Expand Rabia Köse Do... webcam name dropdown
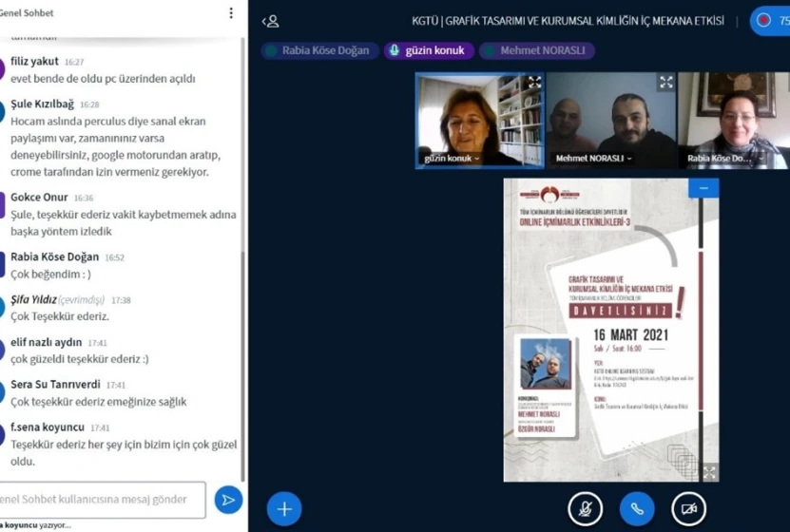Screen dimensions: 790x532 (x=724, y=159)
